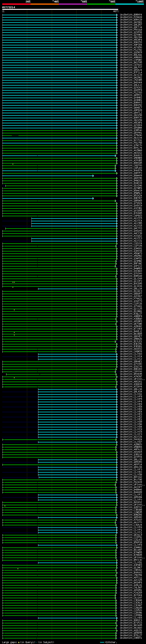Screen dimensions: 146x644
Task: Click the cyan ~100% identity legend swatch
Action: [x=130, y=4]
